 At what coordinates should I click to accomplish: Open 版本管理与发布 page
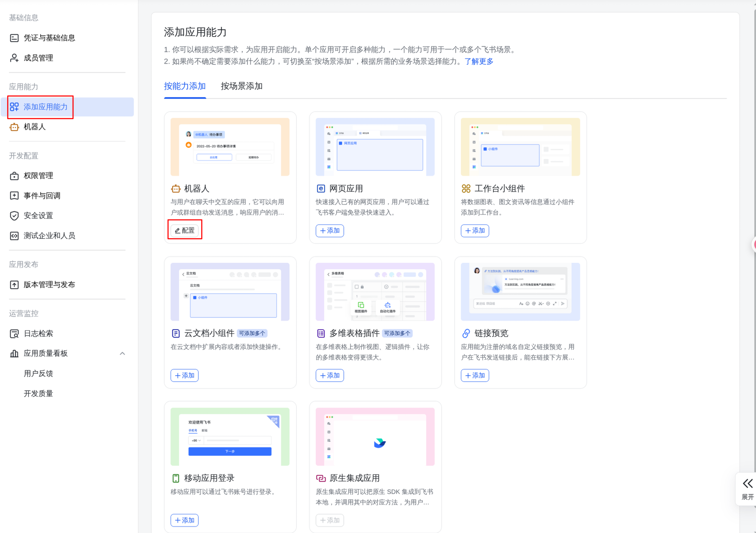(x=67, y=285)
